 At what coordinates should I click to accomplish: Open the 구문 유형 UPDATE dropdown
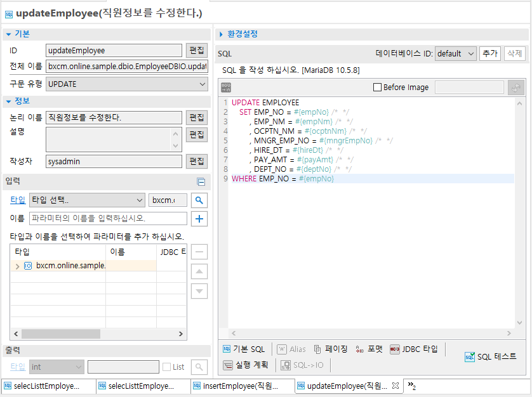[127, 84]
